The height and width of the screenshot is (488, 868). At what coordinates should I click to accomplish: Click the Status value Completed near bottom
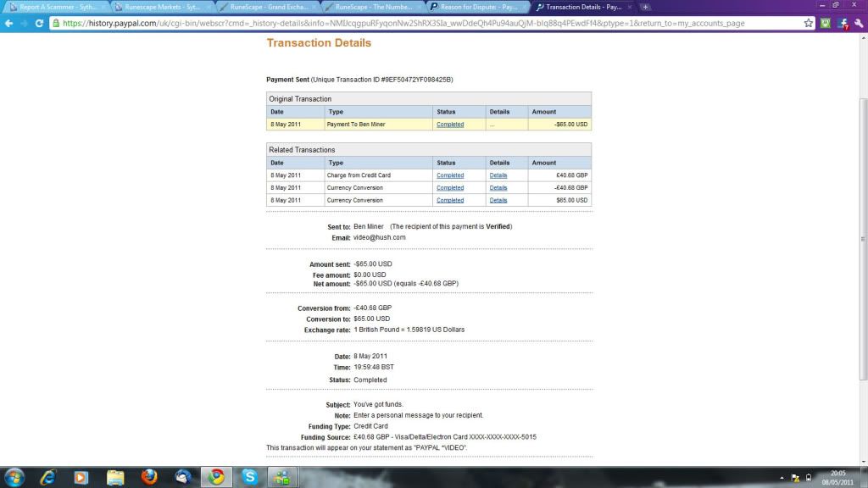[370, 380]
